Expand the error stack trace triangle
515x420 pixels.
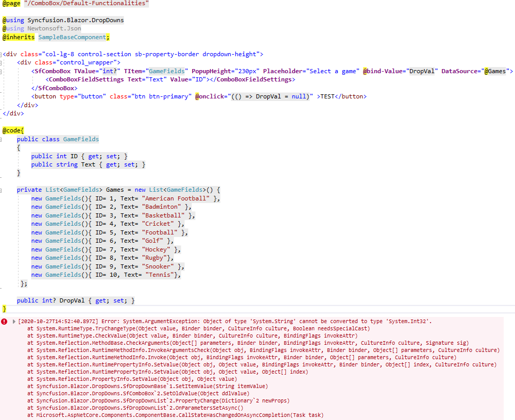[x=14, y=321]
